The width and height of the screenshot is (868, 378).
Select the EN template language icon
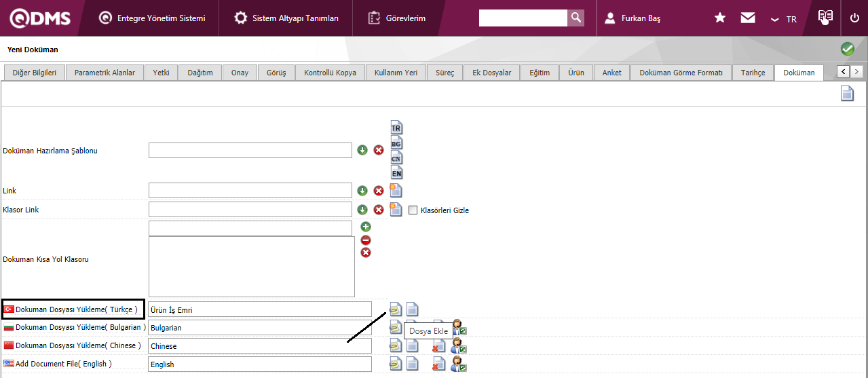pyautogui.click(x=396, y=172)
